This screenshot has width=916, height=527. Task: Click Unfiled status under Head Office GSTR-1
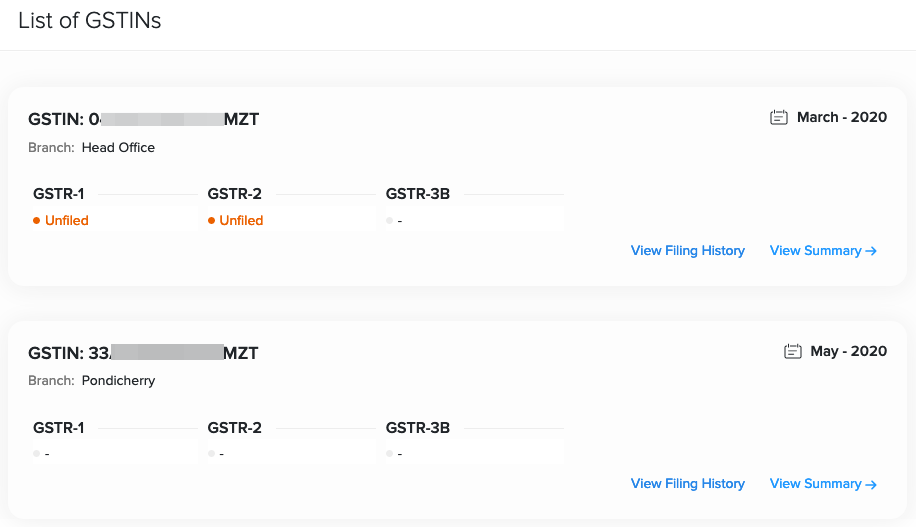pos(67,221)
